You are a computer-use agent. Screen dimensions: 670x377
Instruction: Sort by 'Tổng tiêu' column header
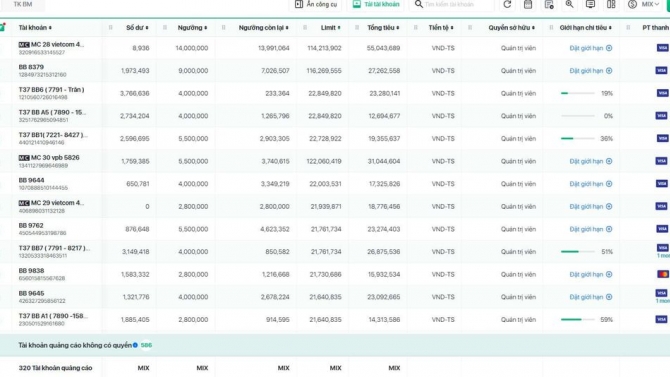click(383, 28)
